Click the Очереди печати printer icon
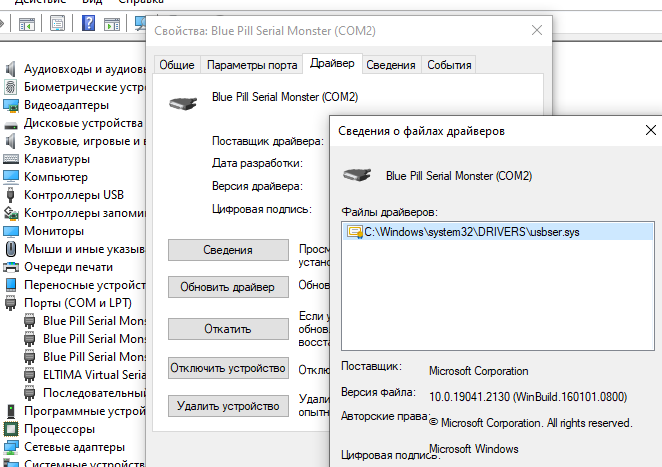The height and width of the screenshot is (467, 662). click(12, 267)
